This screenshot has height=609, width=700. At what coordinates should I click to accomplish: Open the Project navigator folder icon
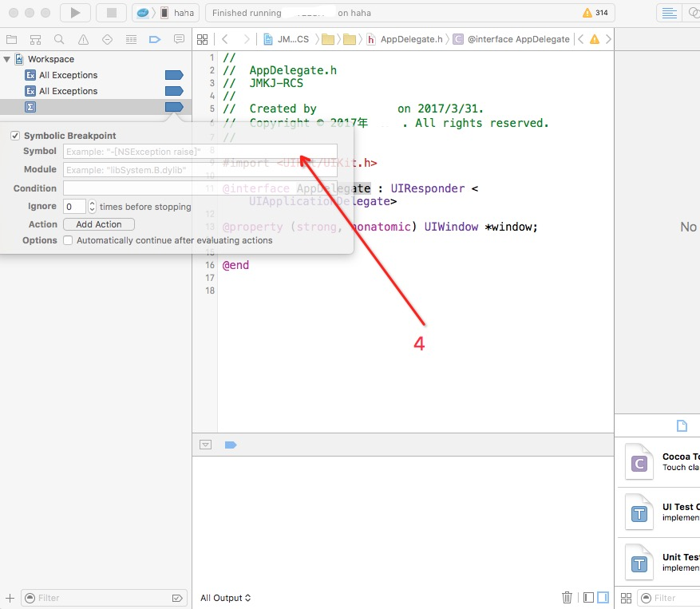[11, 38]
